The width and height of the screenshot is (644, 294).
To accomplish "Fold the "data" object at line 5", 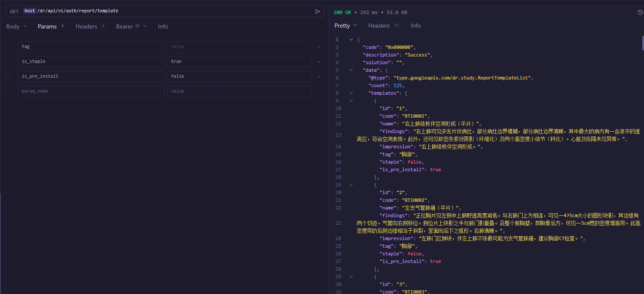I will point(351,70).
